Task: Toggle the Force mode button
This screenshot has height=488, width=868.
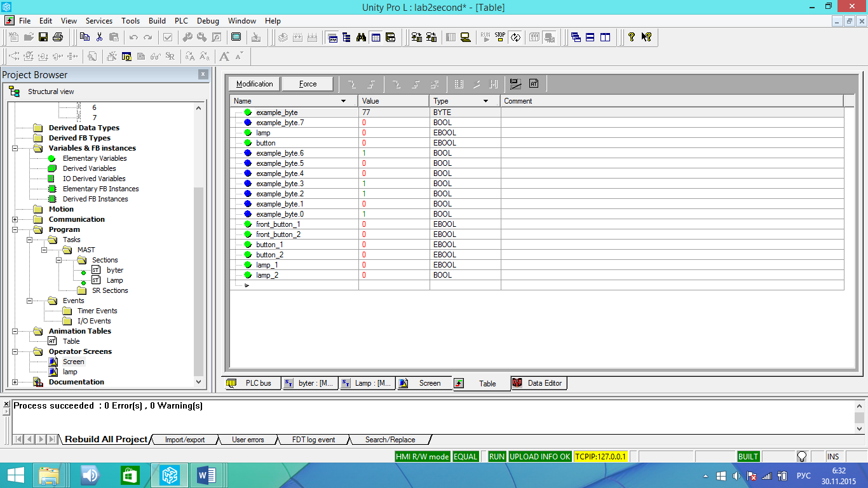Action: [308, 84]
